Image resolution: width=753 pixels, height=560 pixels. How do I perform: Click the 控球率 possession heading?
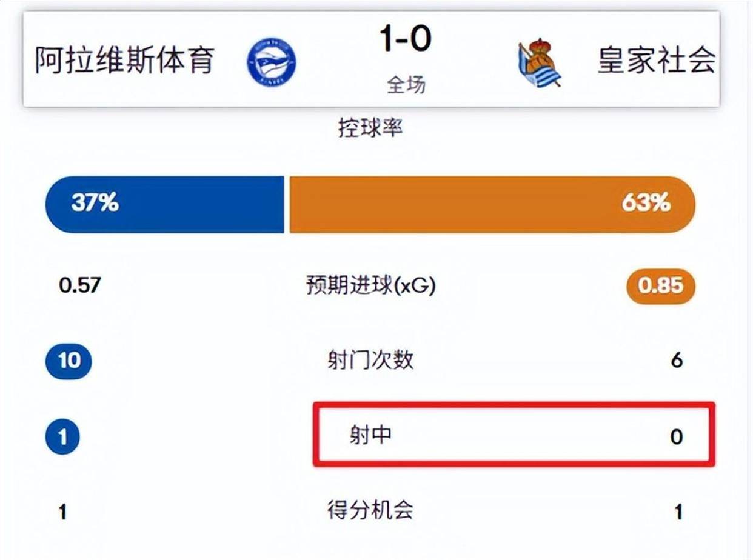coord(370,128)
